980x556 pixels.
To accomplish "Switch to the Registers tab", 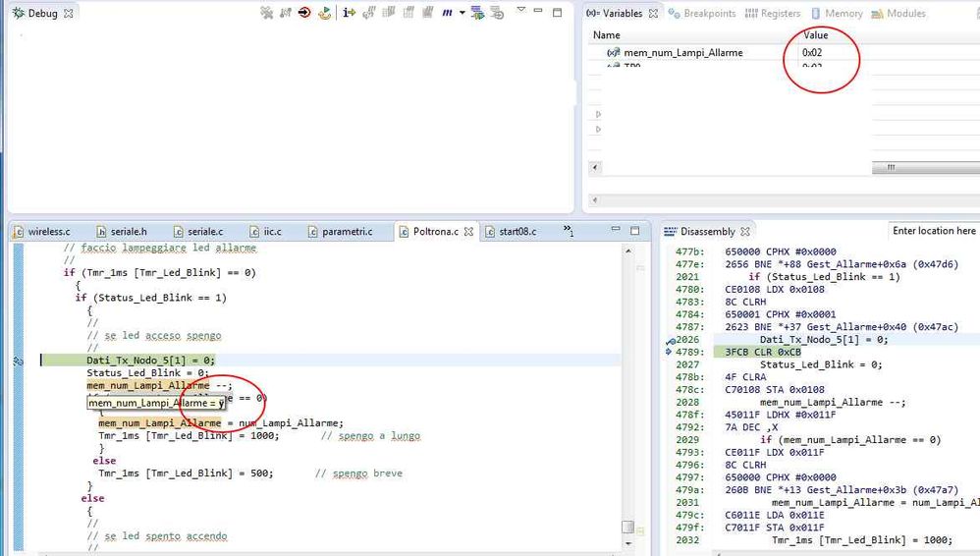I will (773, 13).
